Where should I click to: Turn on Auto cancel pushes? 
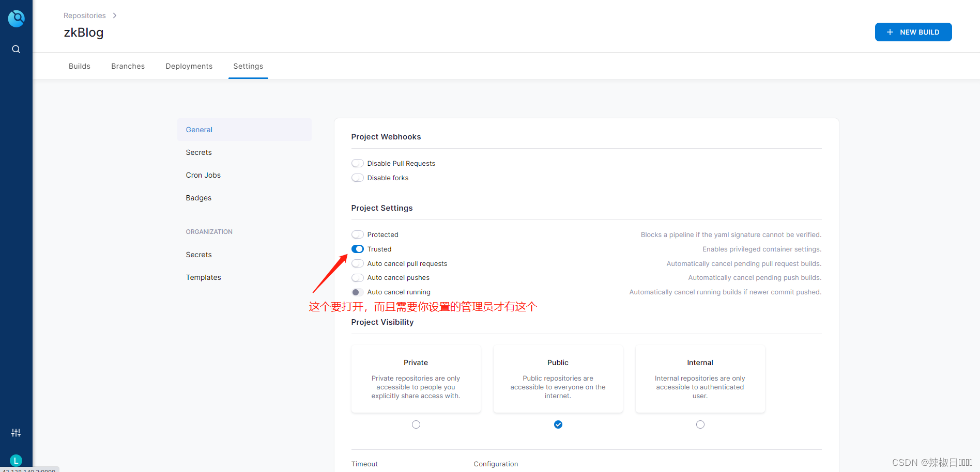coord(357,277)
